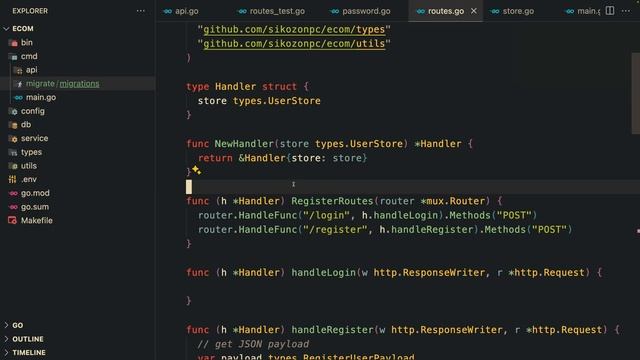Click "return &Handler{store: store}" line
The width and height of the screenshot is (640, 360).
pyautogui.click(x=282, y=158)
